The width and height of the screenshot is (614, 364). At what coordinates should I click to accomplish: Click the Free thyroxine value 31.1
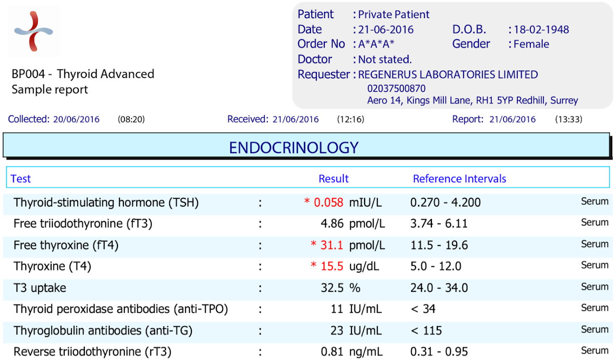tap(332, 245)
